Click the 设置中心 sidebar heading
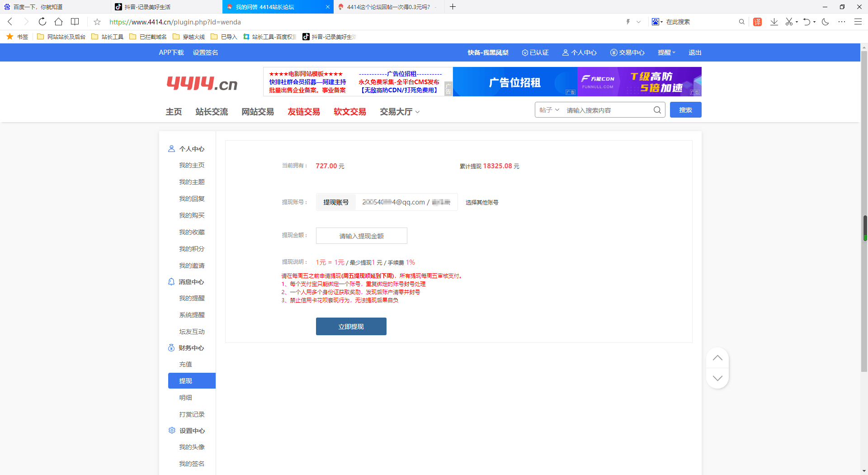Image resolution: width=868 pixels, height=475 pixels. [192, 431]
